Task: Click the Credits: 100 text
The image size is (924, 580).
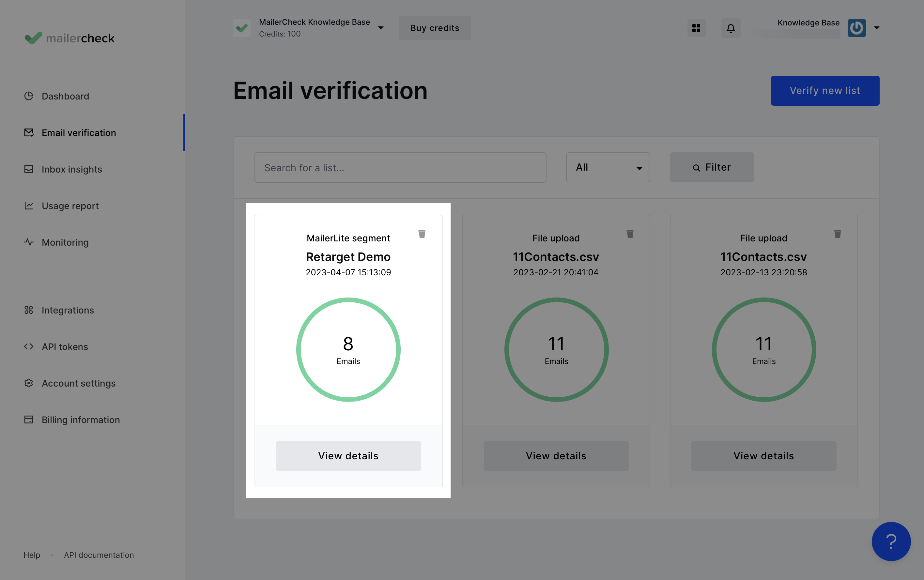Action: (x=280, y=34)
